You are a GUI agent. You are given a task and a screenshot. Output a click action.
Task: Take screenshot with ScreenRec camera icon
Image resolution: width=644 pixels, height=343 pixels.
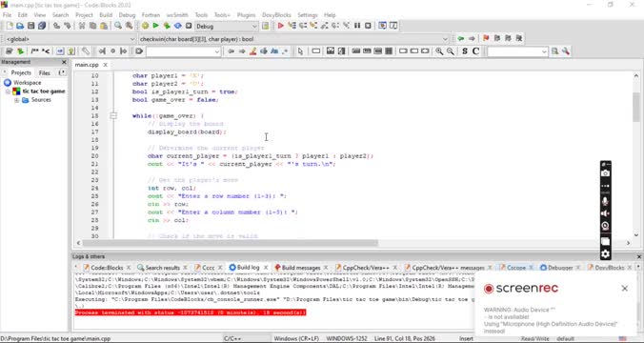pos(605,173)
